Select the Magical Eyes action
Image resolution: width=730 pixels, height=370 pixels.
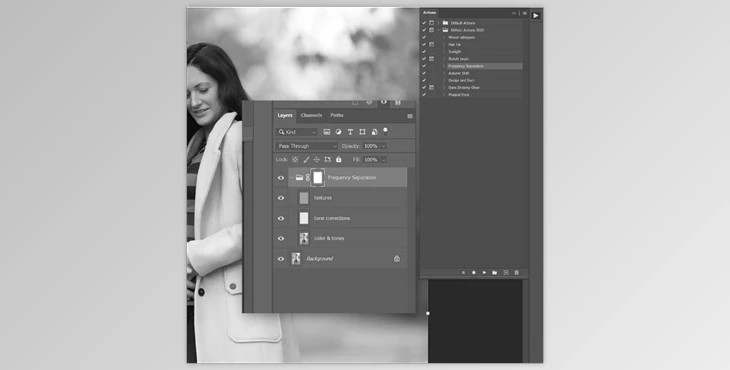point(459,95)
